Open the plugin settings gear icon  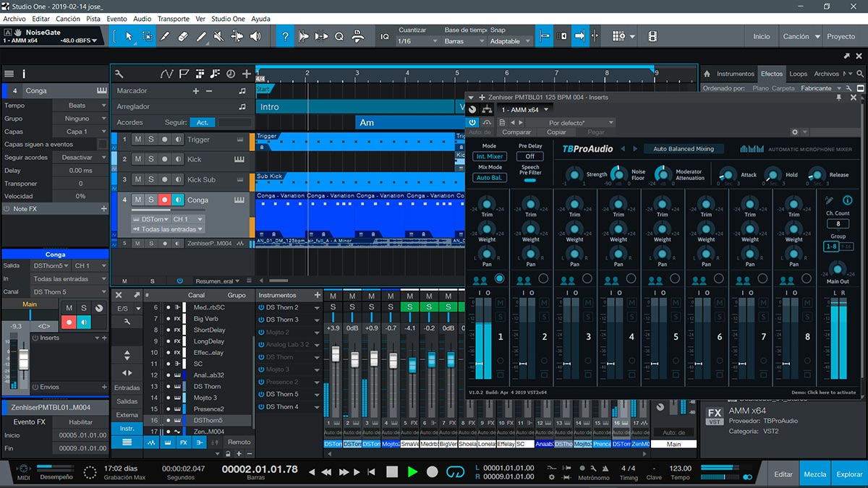coord(795,132)
